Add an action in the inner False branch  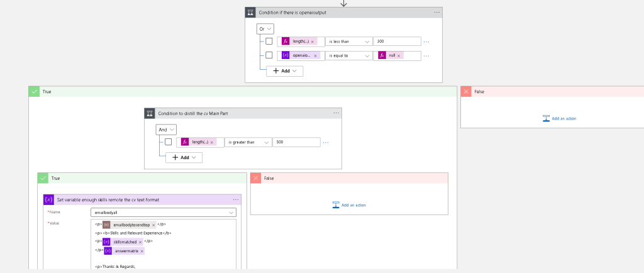pos(349,205)
